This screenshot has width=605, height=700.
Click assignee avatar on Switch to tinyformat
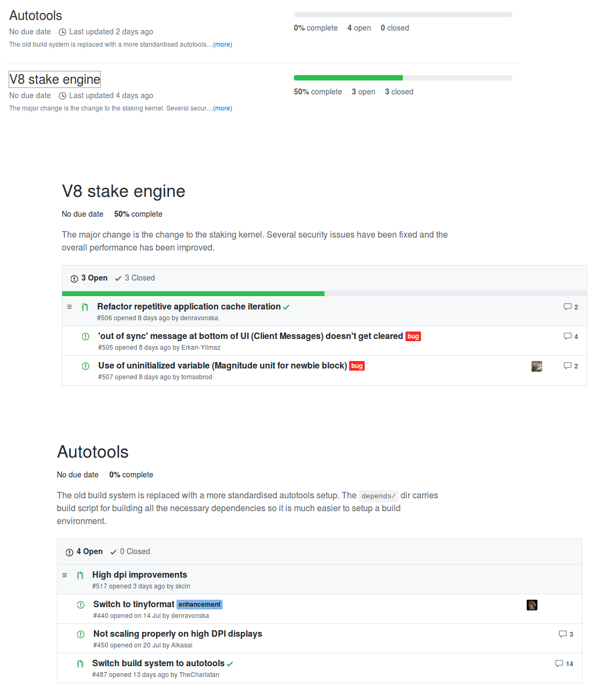tap(532, 605)
